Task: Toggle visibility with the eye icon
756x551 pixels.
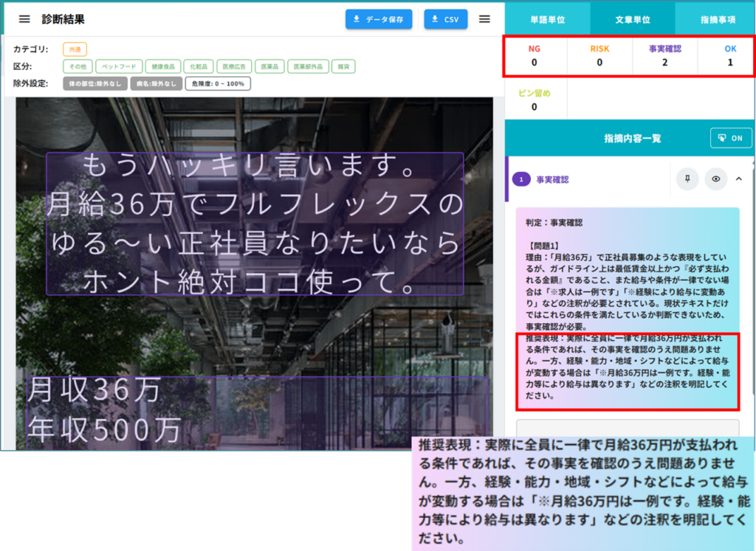Action: point(715,179)
